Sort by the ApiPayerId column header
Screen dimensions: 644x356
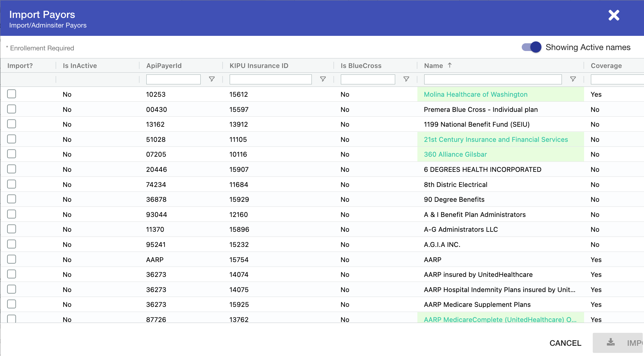[164, 66]
